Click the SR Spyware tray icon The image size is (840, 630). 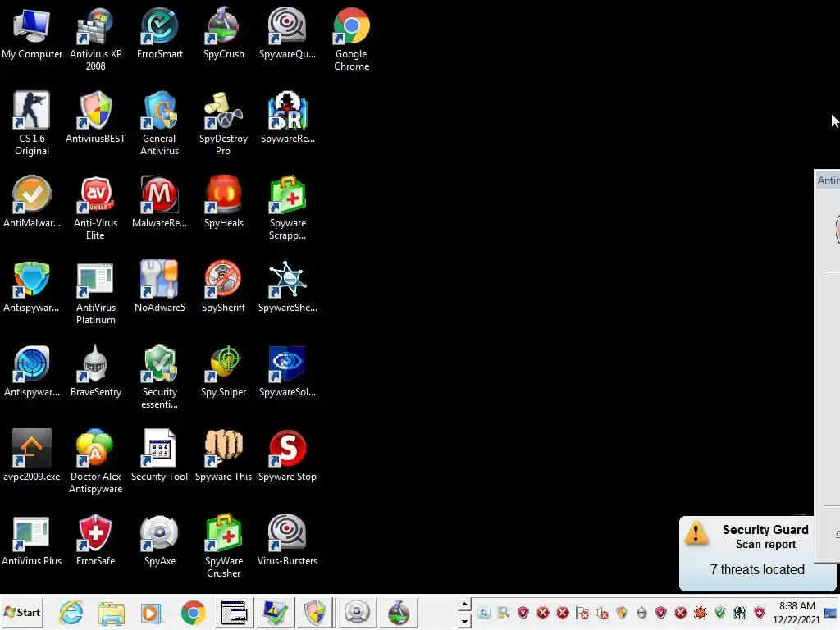tap(740, 612)
